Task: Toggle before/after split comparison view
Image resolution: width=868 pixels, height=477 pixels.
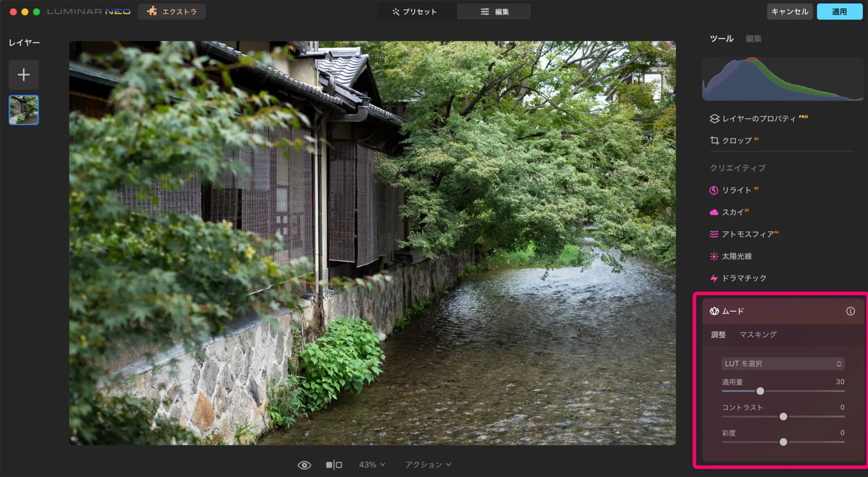Action: coord(334,465)
